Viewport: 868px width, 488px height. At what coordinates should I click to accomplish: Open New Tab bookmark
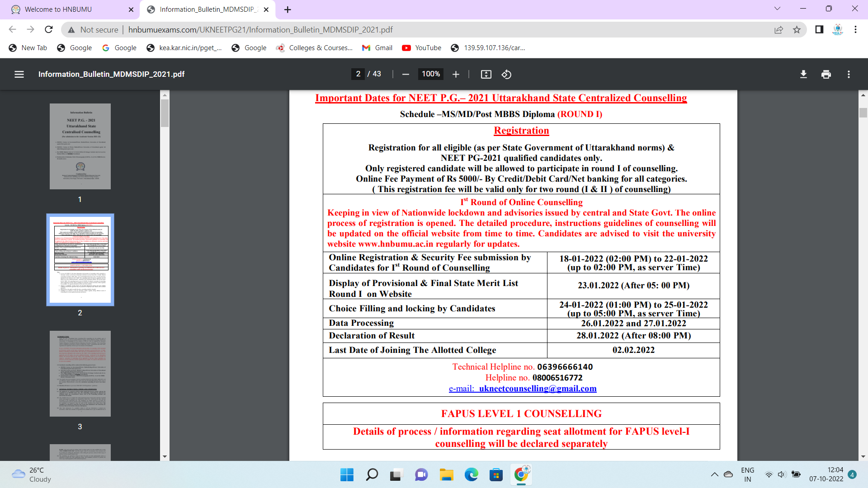tap(28, 48)
